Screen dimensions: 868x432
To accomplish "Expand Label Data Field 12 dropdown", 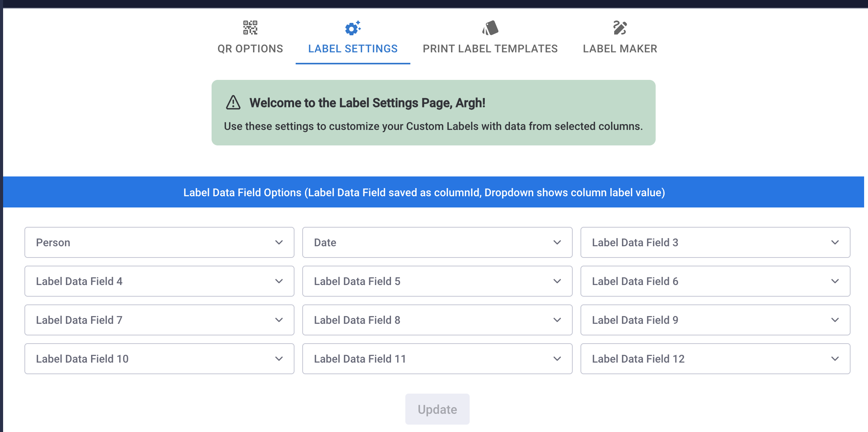I will (715, 359).
